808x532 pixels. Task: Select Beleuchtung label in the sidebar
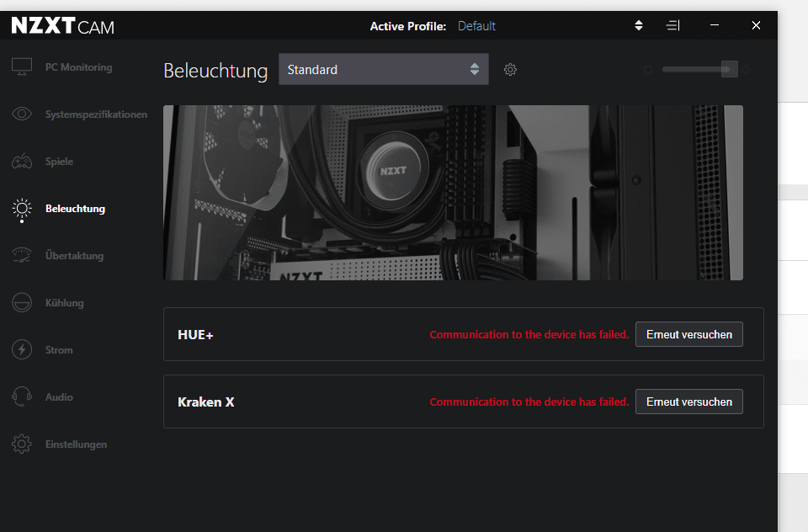point(75,208)
